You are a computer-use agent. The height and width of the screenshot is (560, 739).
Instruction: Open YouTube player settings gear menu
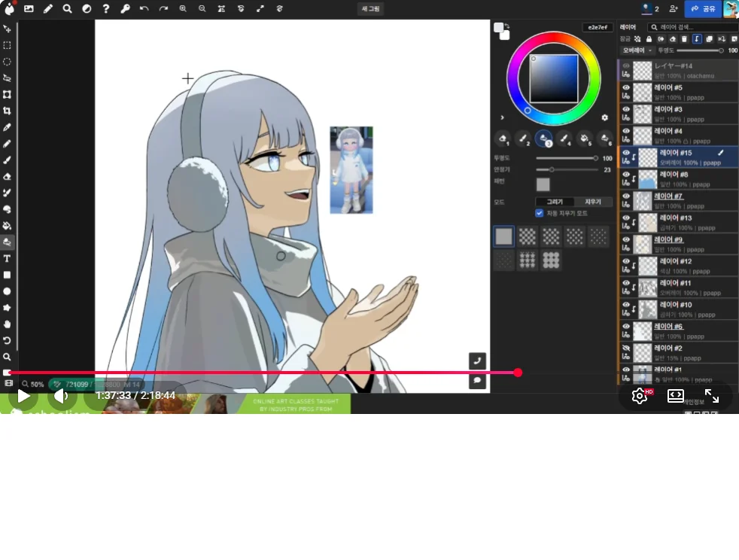[640, 395]
